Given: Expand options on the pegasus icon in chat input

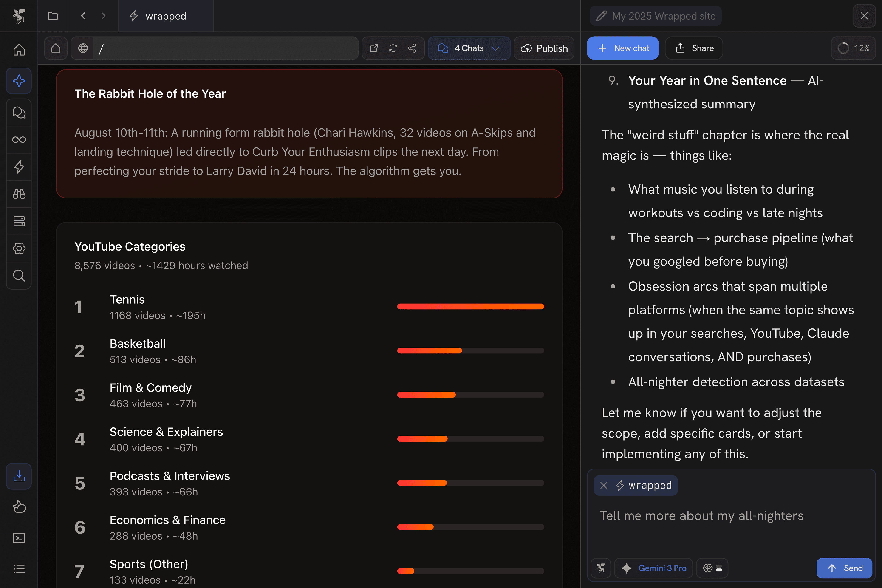Looking at the screenshot, I should click(x=601, y=568).
